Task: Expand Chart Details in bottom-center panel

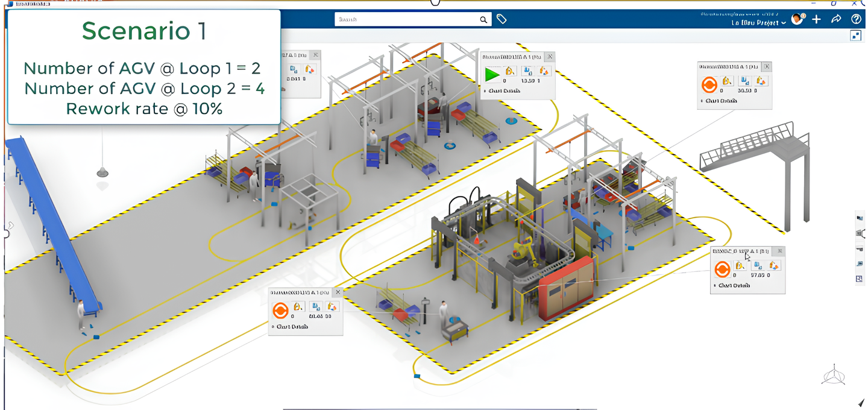Action: coord(292,327)
